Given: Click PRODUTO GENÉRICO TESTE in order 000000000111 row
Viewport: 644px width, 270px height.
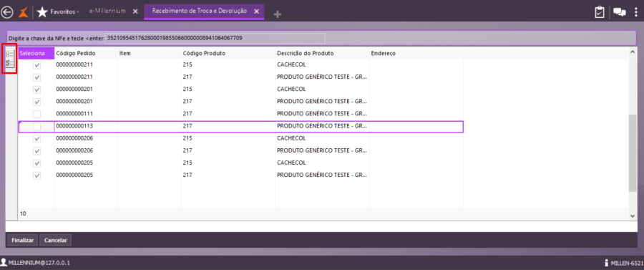Looking at the screenshot, I should point(322,114).
